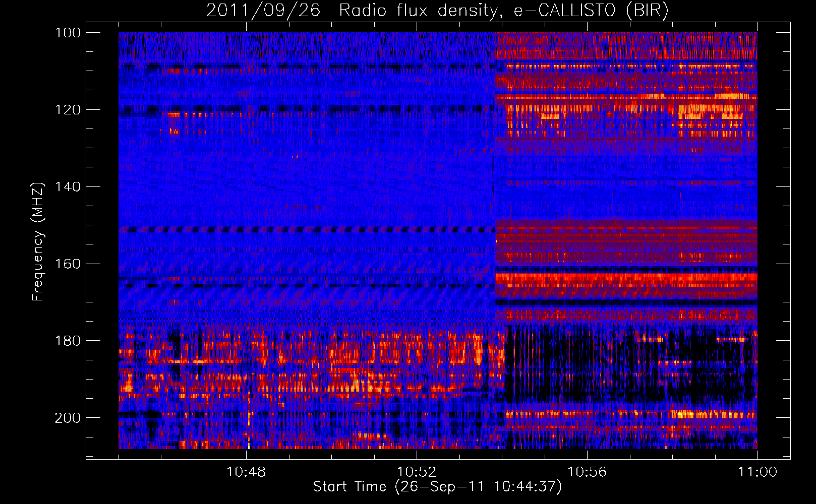Screen dimensions: 816x504
Task: Click the 180 frequency tick label
Action: 68,341
